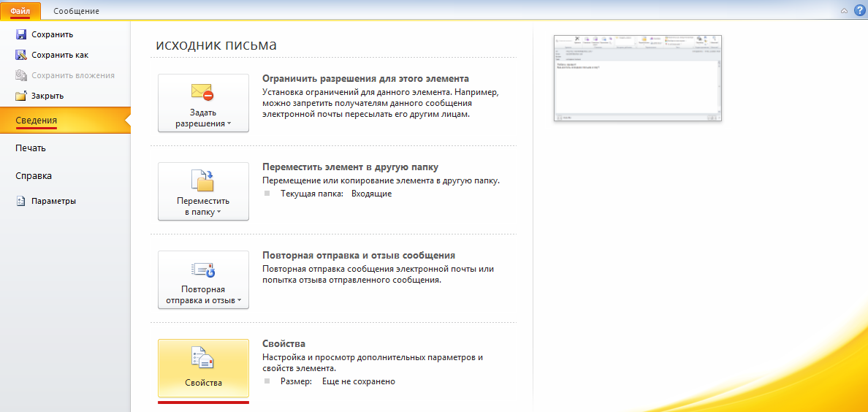868x412 pixels.
Task: Click the folder icon in Переместить в папку
Action: (x=202, y=180)
